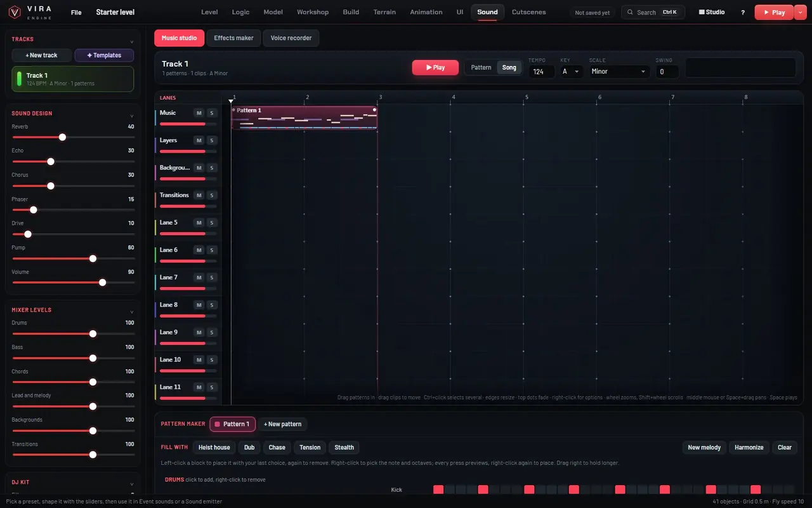
Task: Solo Lane 10
Action: point(212,359)
